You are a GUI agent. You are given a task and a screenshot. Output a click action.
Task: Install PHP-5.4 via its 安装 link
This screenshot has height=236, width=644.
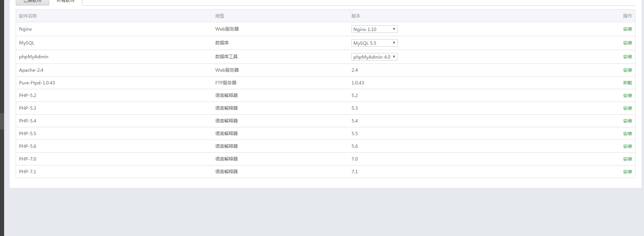coord(628,121)
